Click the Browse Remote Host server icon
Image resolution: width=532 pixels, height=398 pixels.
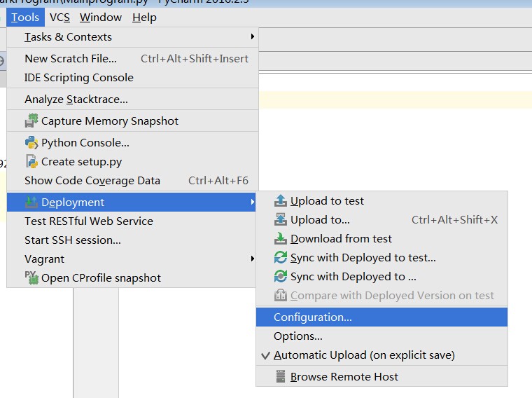[281, 376]
